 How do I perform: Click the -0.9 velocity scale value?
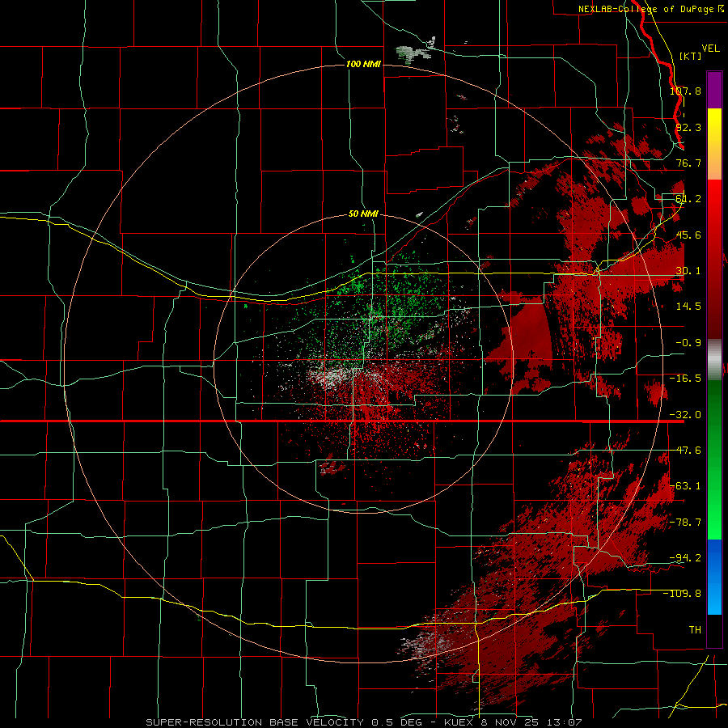[688, 343]
